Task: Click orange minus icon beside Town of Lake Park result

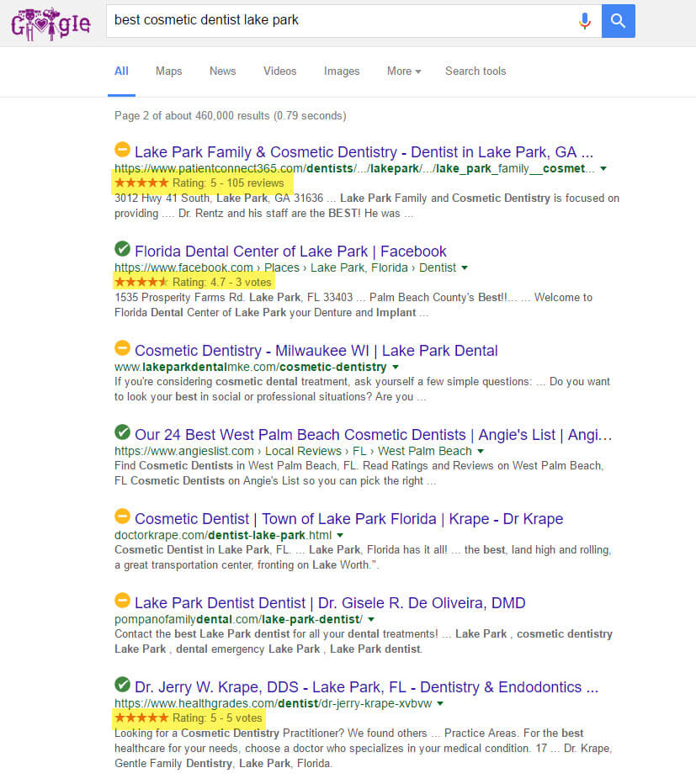Action: [x=122, y=516]
